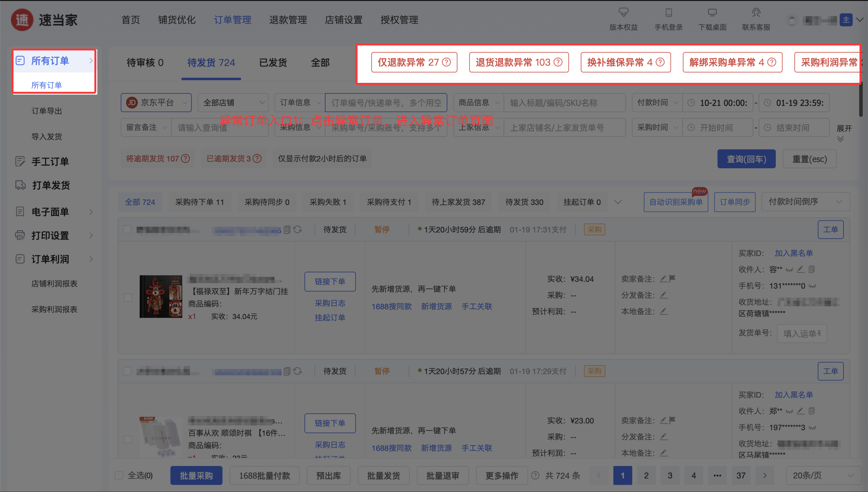
Task: Switch to the 待审核 tab
Action: (x=145, y=62)
